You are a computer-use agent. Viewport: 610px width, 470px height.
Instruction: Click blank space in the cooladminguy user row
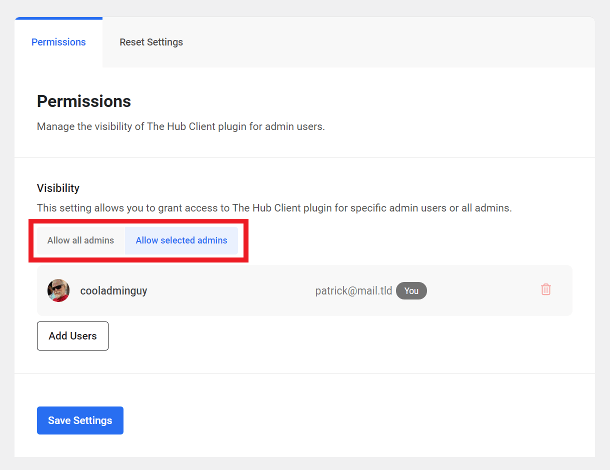point(230,291)
